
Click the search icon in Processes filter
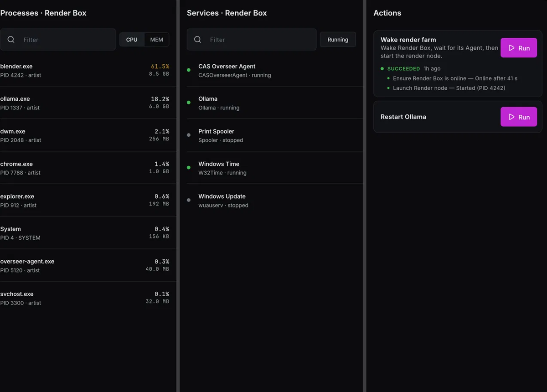tap(11, 40)
